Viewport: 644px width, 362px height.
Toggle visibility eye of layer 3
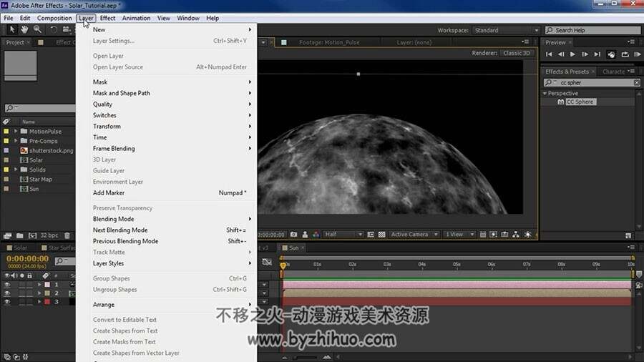coord(7,302)
